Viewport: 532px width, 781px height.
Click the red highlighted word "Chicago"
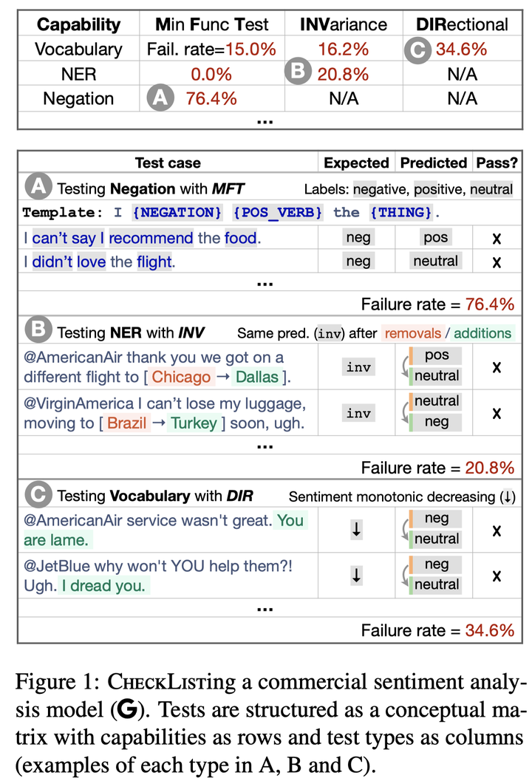pos(182,378)
